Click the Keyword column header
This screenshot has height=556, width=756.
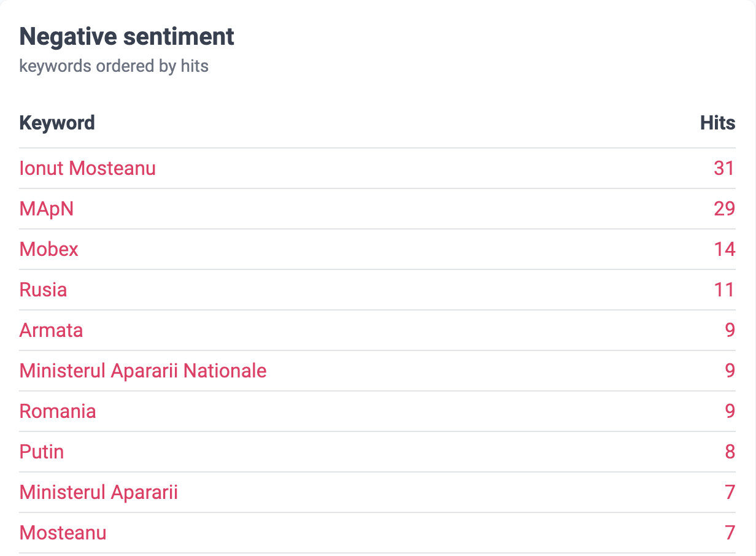(57, 123)
